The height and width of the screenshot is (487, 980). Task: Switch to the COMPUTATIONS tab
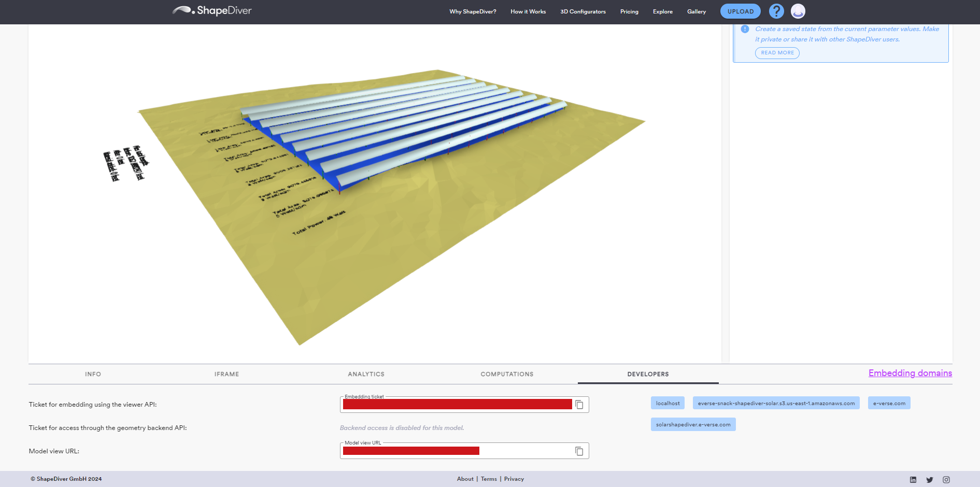click(x=507, y=374)
